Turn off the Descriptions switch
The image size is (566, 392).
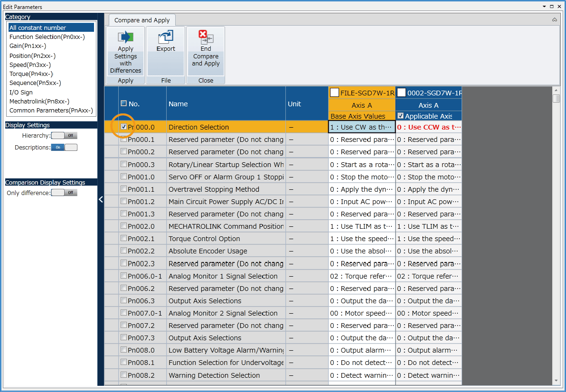click(64, 148)
